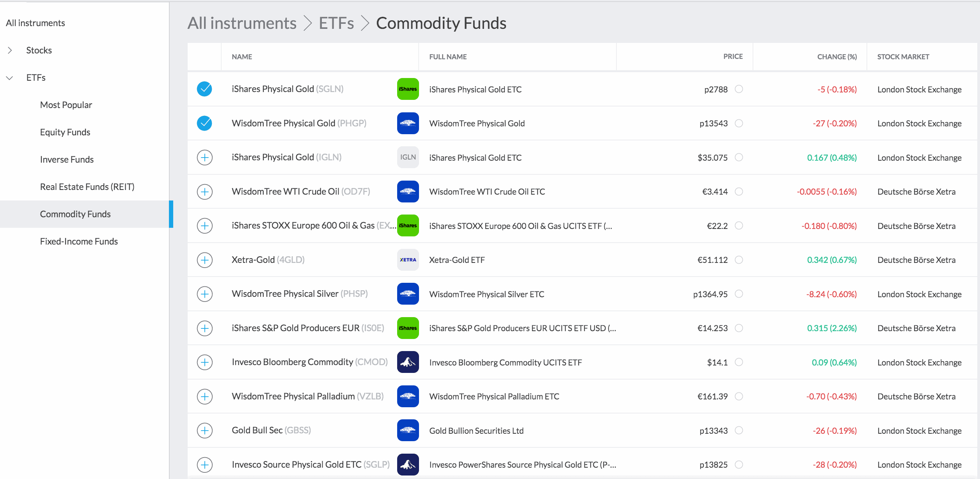The image size is (980, 479).
Task: Click iShares logo for STOXX Europe 600 row
Action: point(408,225)
